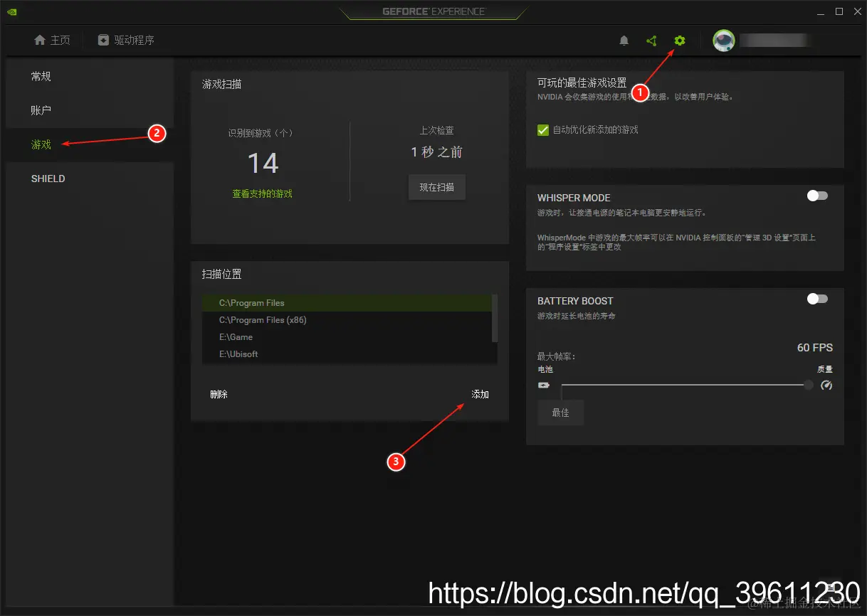Click 添加 to add scan location
Image resolution: width=867 pixels, height=616 pixels.
[480, 394]
